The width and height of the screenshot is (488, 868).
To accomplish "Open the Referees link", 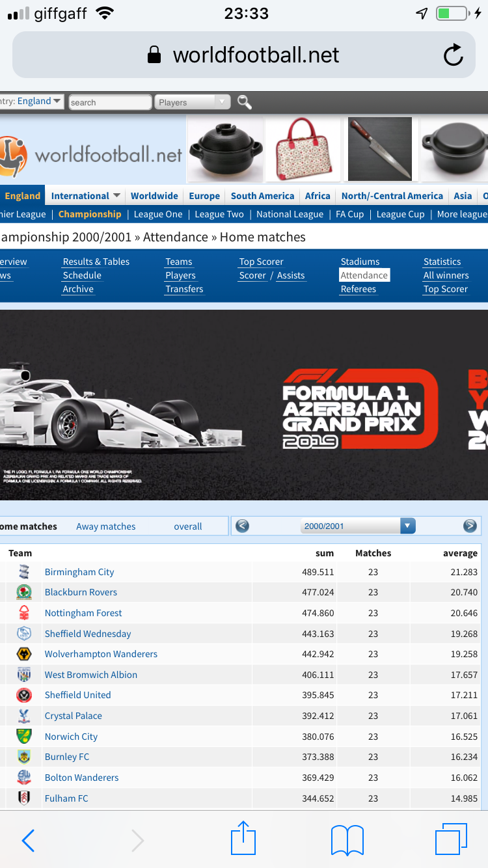I will 359,289.
